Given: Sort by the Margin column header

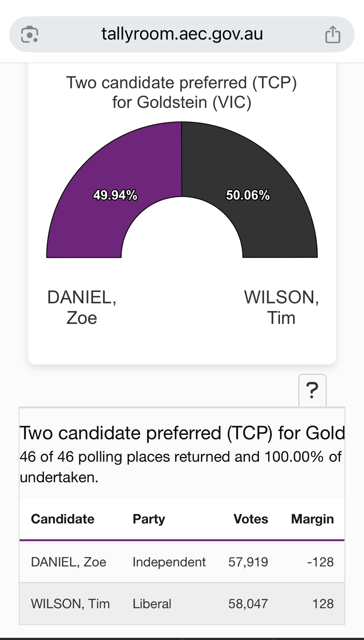Looking at the screenshot, I should [312, 519].
